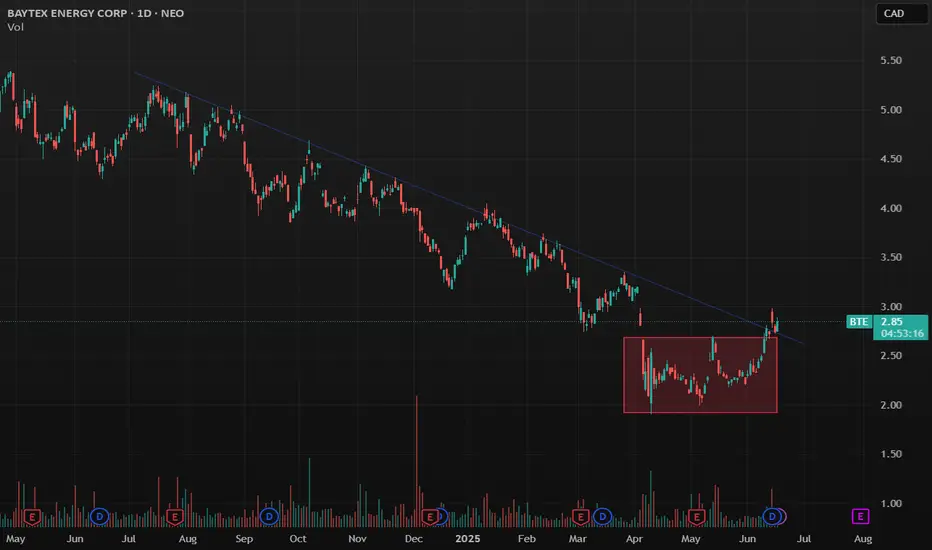Viewport: 932px width, 550px height.
Task: Open the earnings marker above Mar
Action: (x=581, y=517)
